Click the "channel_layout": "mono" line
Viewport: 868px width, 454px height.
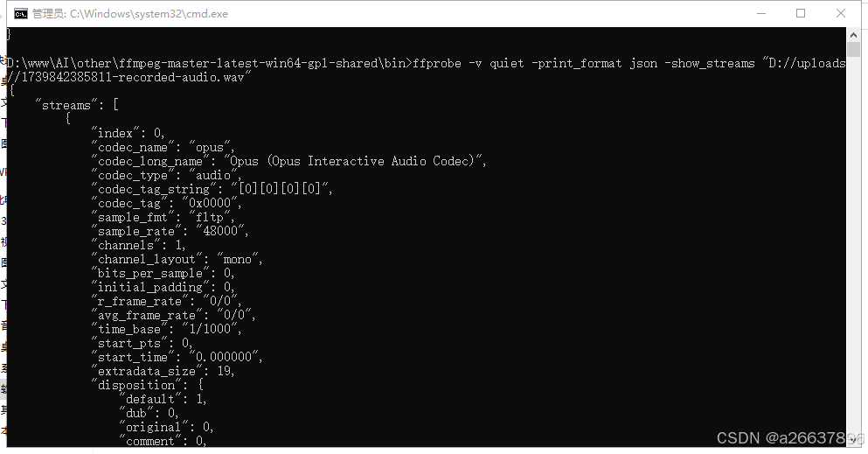tap(177, 259)
